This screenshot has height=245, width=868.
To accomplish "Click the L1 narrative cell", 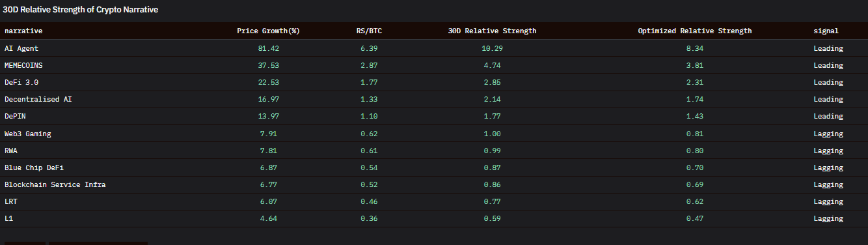I will click(9, 218).
